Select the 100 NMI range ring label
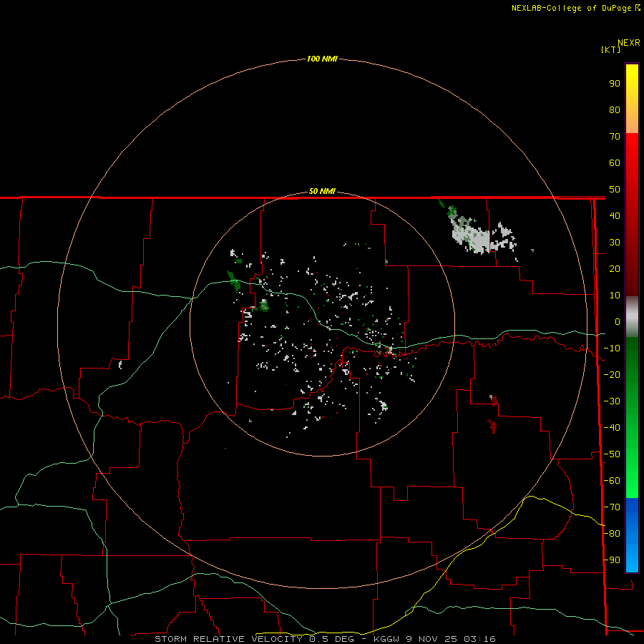 tap(322, 59)
